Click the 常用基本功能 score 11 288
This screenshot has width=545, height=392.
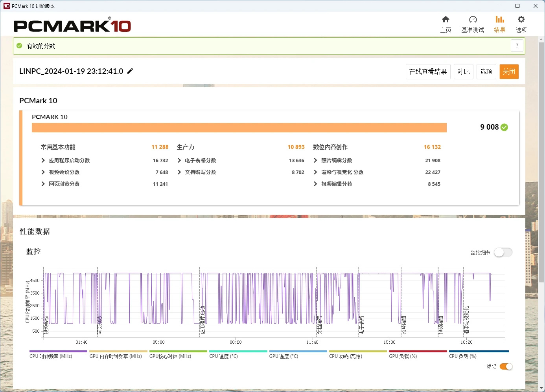point(160,147)
